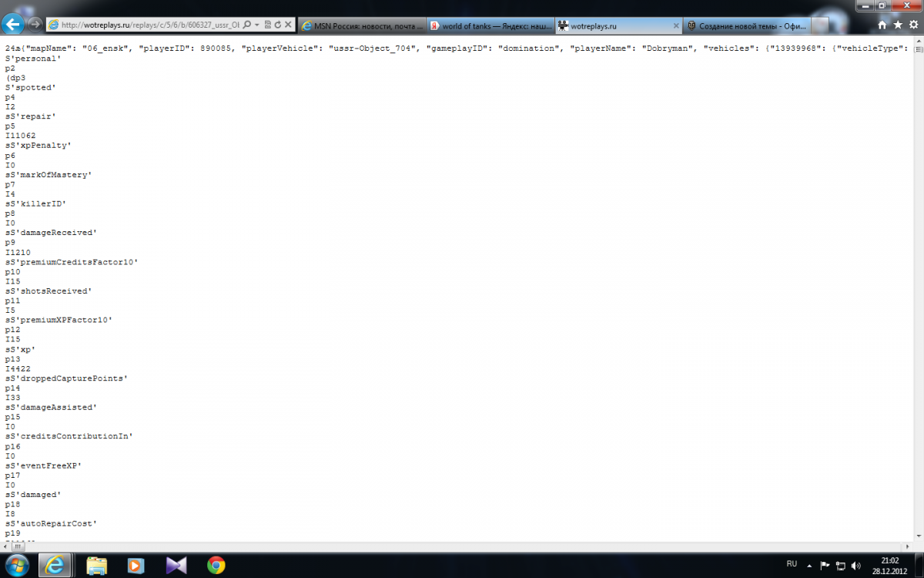Click the text sS'eventFreeXP'

[43, 465]
